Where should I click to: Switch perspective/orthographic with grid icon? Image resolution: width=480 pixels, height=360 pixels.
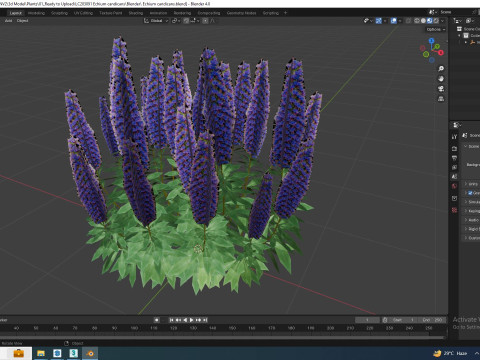441,99
